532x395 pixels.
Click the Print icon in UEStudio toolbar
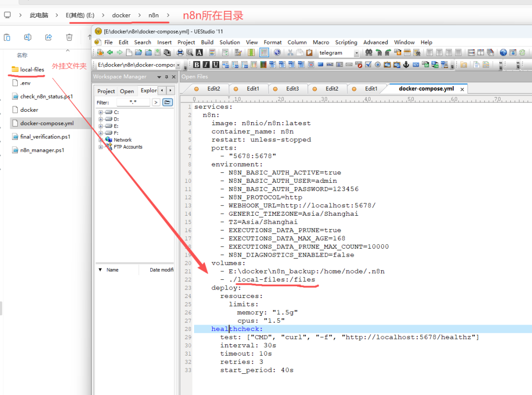coord(180,53)
